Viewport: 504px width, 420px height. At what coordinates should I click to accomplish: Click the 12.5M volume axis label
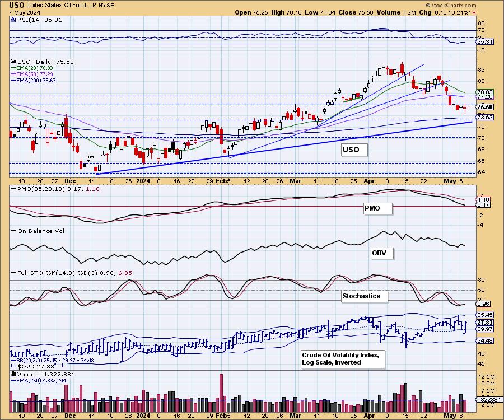coord(487,376)
